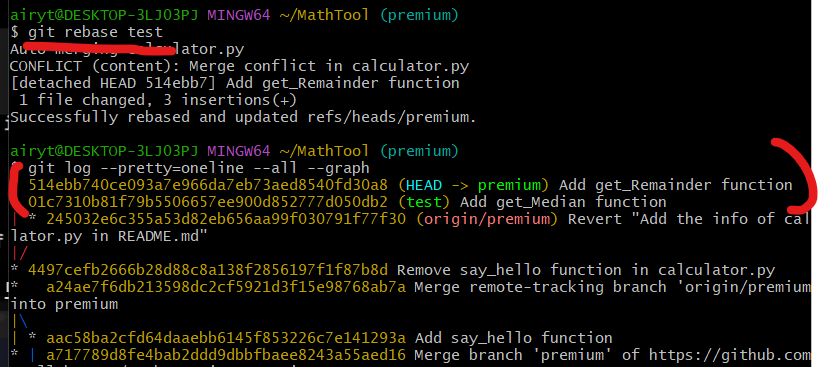Click the 'git rebase test' command text
Viewport: 819px width, 367px height.
pyautogui.click(x=96, y=32)
